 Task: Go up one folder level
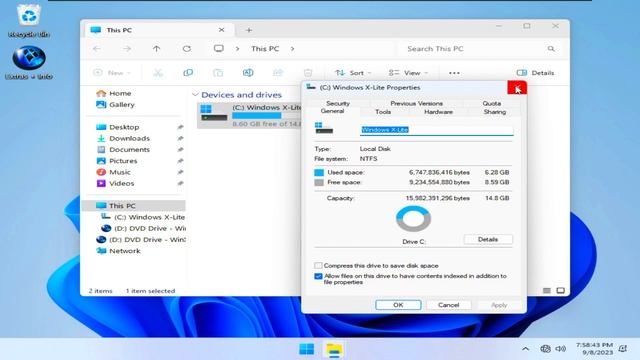point(156,49)
